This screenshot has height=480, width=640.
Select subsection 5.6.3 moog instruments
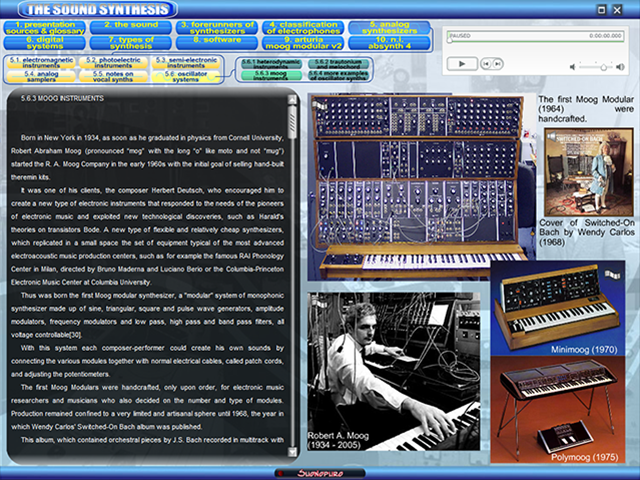pyautogui.click(x=271, y=76)
